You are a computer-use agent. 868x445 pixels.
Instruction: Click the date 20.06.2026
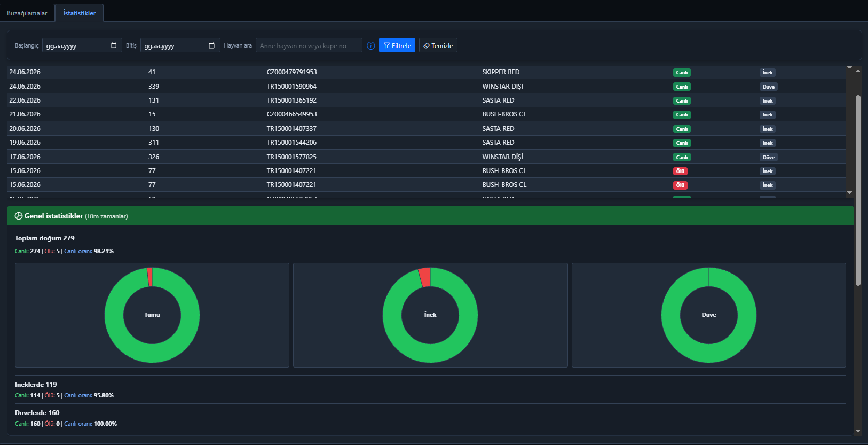25,129
